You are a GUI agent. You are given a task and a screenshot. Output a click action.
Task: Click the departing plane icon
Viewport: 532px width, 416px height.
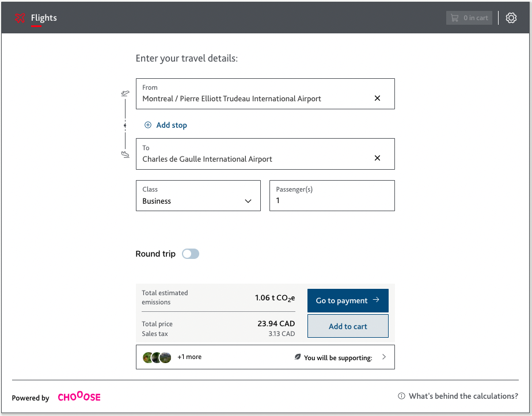pyautogui.click(x=126, y=93)
